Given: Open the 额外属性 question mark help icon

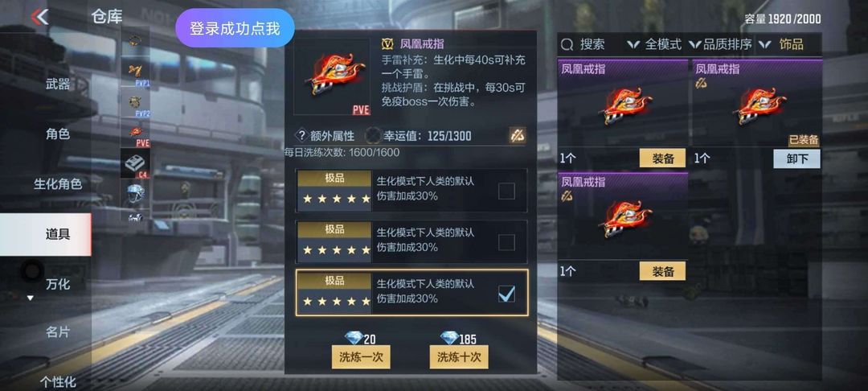Looking at the screenshot, I should [x=301, y=136].
